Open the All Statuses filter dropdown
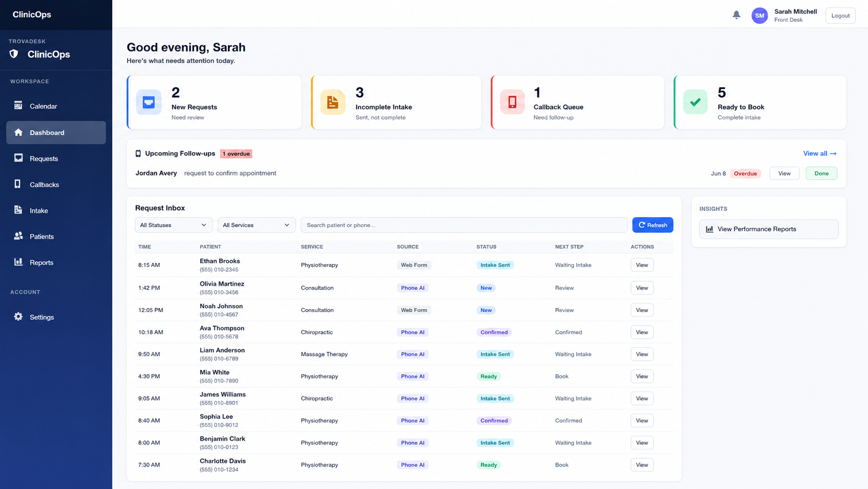The height and width of the screenshot is (489, 868). coord(173,225)
